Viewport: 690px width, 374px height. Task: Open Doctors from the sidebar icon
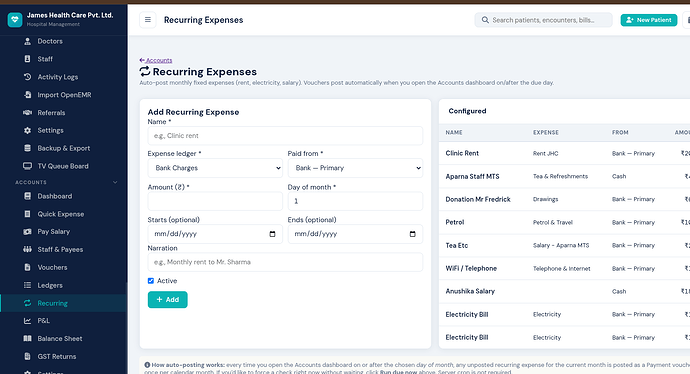tap(27, 41)
